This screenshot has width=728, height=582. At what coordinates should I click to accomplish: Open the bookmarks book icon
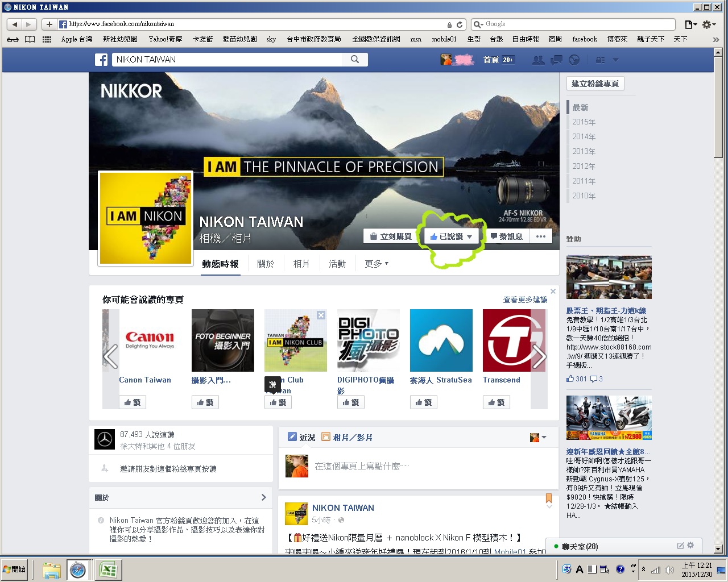tap(30, 39)
